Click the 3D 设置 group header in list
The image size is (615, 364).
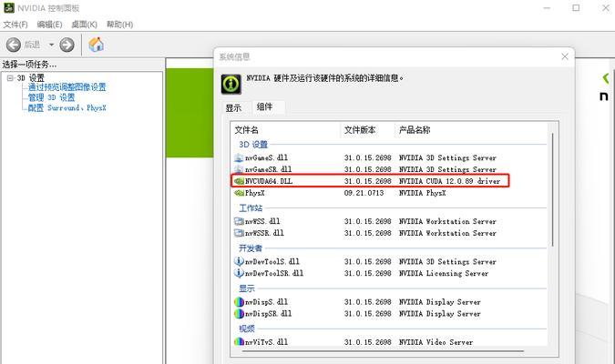[253, 145]
